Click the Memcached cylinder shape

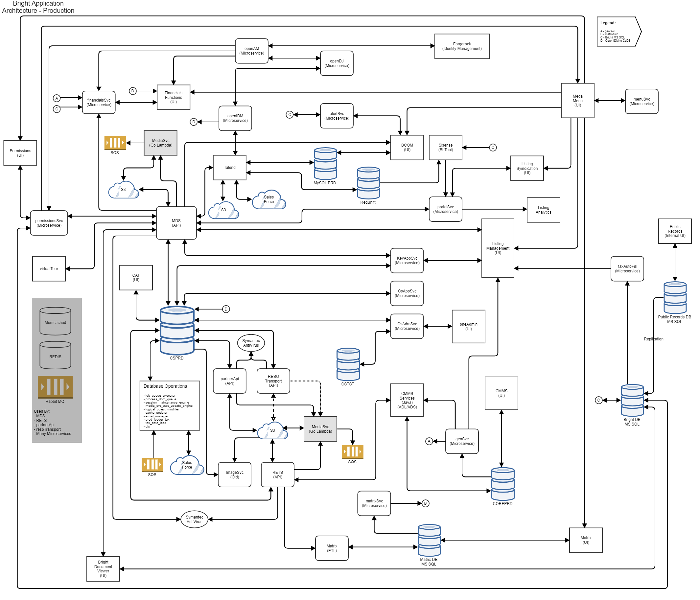point(56,321)
